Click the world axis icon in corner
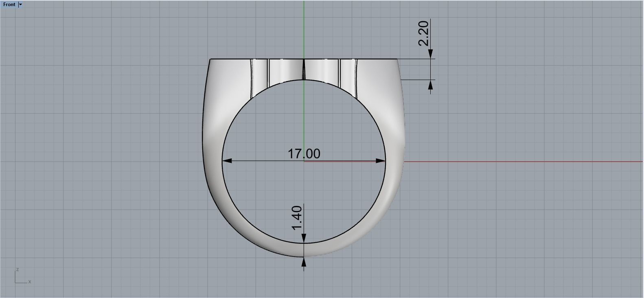The height and width of the screenshot is (298, 644). tap(23, 276)
